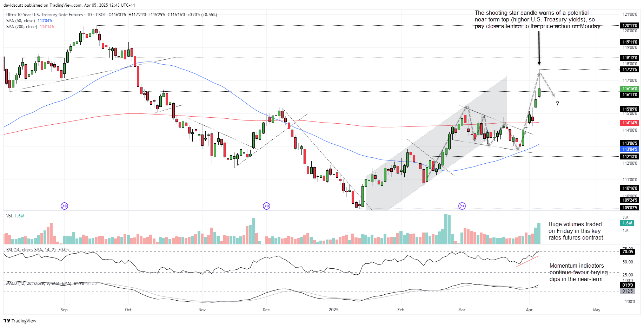Image resolution: width=644 pixels, height=327 pixels.
Task: Click the 2025 label on the time axis
Action: coord(333,310)
